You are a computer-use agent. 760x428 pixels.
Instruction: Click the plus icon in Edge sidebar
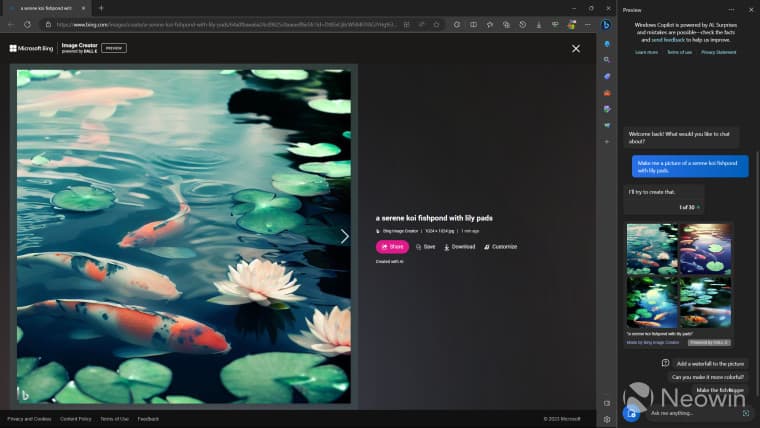(x=606, y=141)
